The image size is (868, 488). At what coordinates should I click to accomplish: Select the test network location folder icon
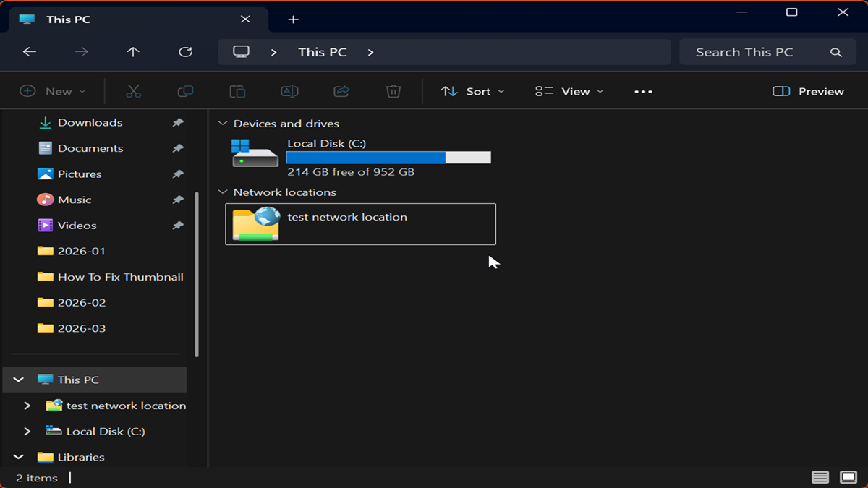pyautogui.click(x=255, y=224)
